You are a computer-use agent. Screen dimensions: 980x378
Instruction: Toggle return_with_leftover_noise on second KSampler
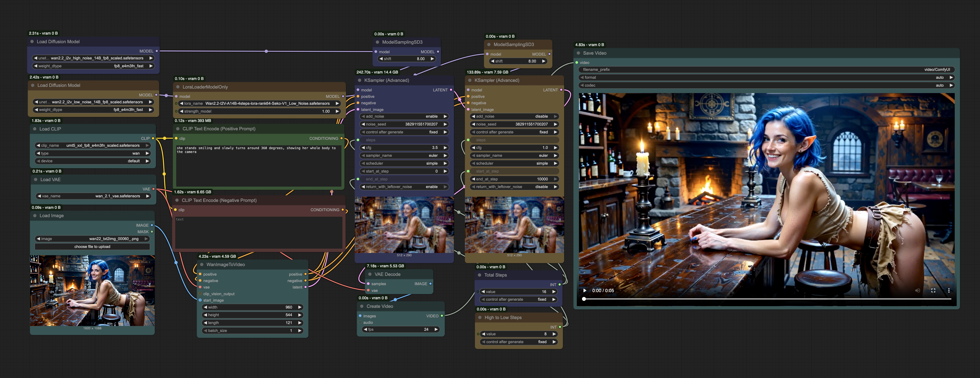(x=514, y=187)
